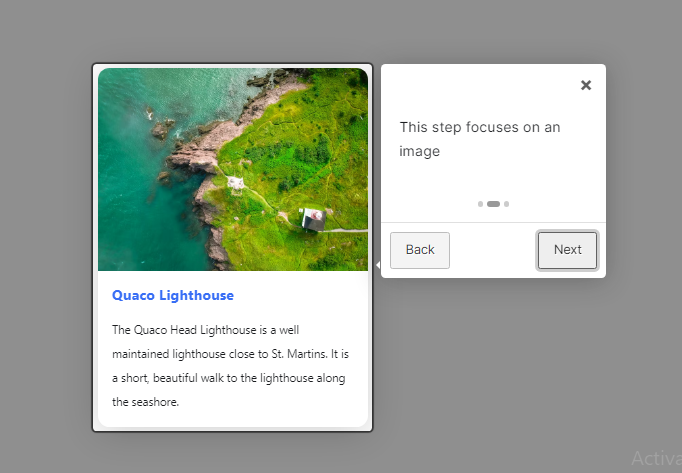Select the lighthouse aerial photo

[x=233, y=169]
